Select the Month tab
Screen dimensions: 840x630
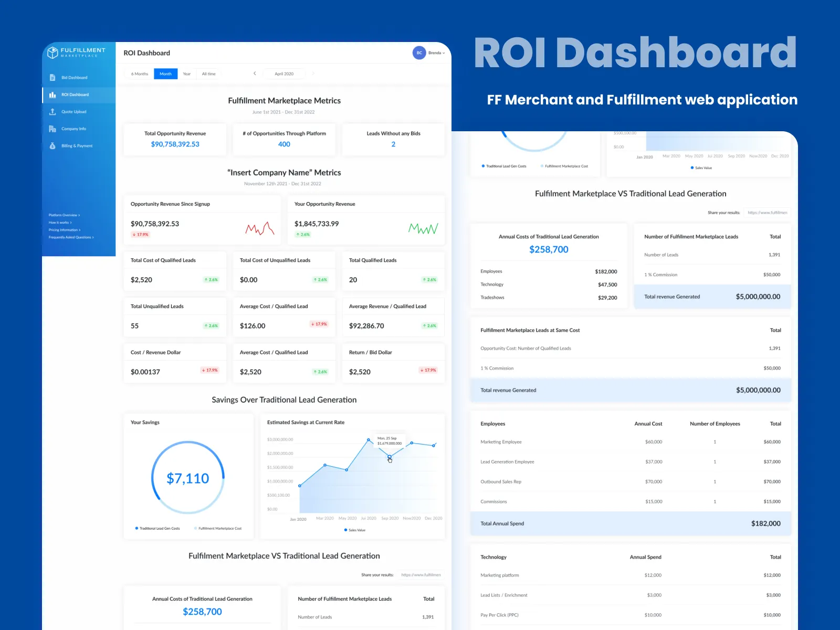(x=165, y=74)
